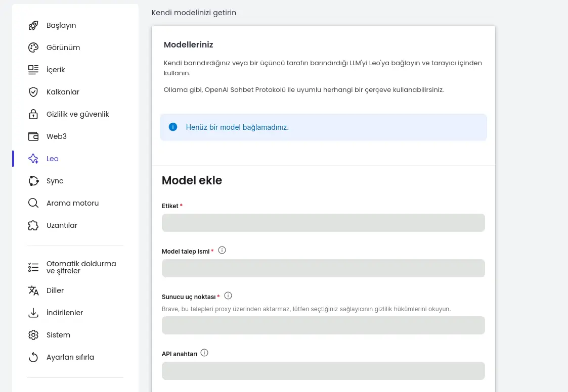
Task: Click the 'Modelleriniz' heading
Action: [188, 45]
